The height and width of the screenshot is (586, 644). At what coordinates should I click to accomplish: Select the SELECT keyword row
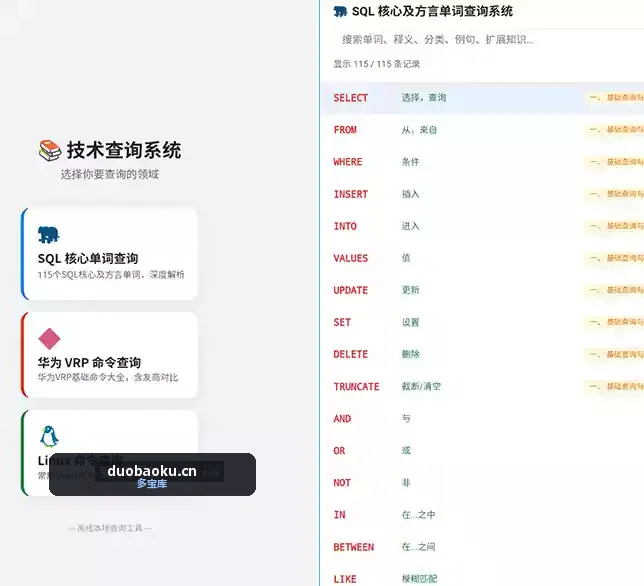coord(482,98)
